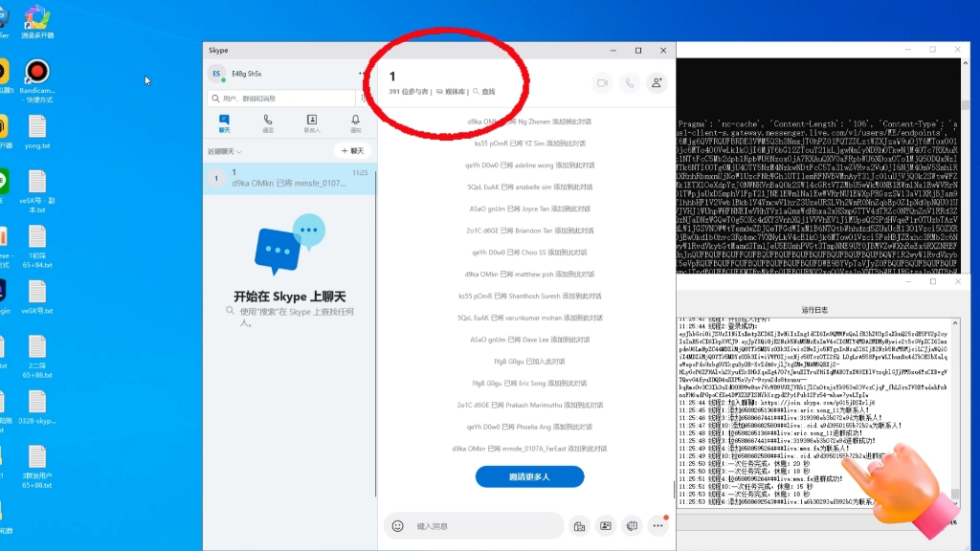Screen dimensions: 980x551
Task: Click the message mentioning adeline wong
Action: click(529, 165)
